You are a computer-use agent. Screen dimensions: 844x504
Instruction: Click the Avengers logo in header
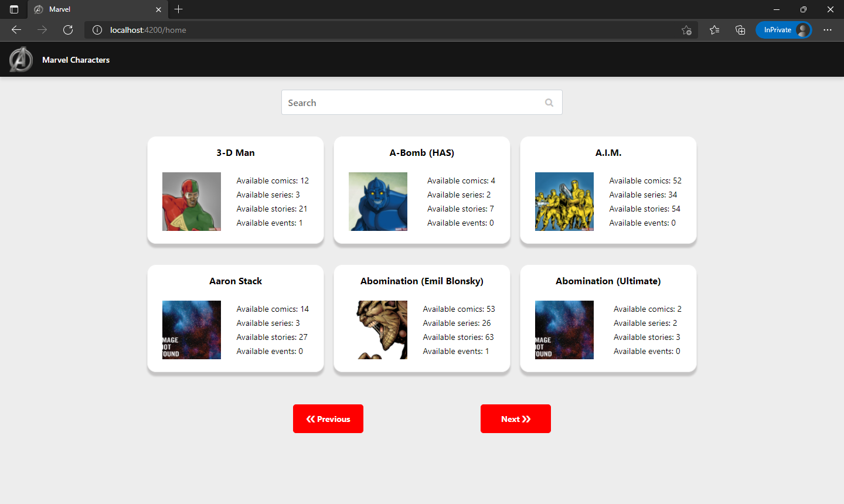21,59
